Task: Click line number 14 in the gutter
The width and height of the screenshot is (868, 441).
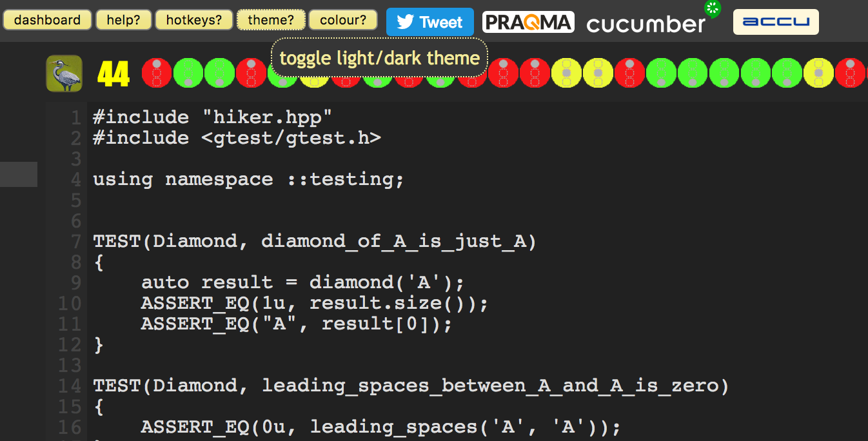Action: pyautogui.click(x=70, y=386)
